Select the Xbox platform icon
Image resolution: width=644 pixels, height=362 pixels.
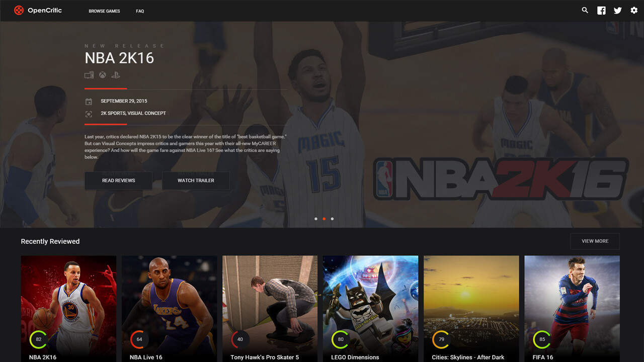(102, 75)
